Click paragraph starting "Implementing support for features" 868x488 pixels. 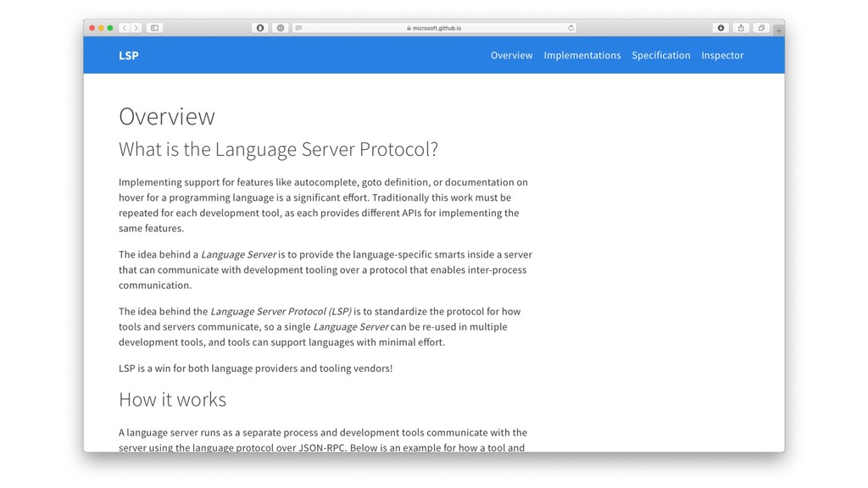(x=324, y=205)
